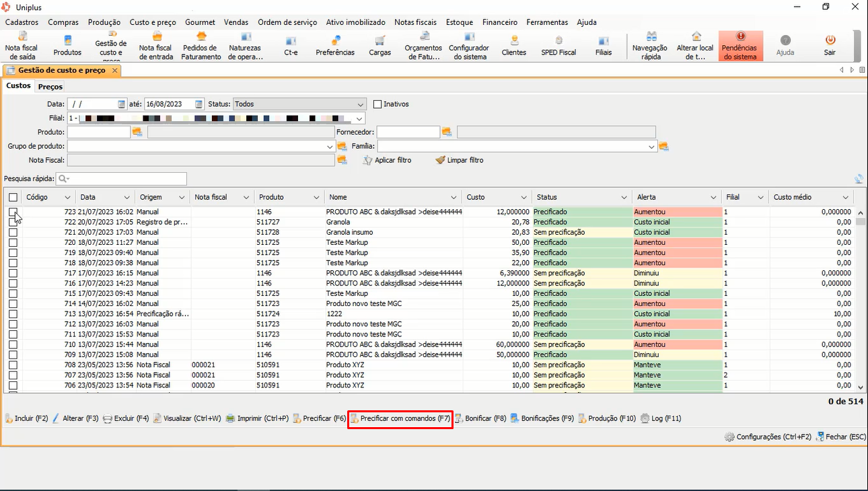Click Incluir (F2) button

(x=26, y=418)
